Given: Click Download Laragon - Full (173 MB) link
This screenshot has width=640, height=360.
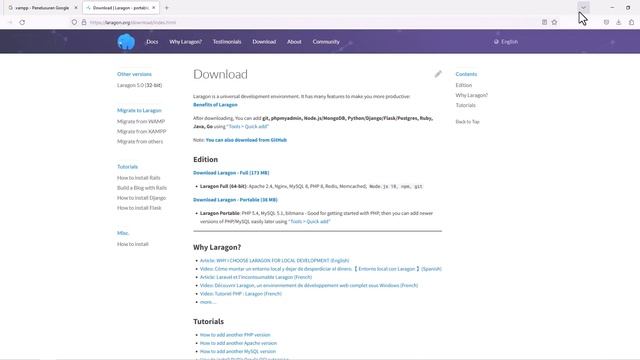Looking at the screenshot, I should click(x=231, y=173).
